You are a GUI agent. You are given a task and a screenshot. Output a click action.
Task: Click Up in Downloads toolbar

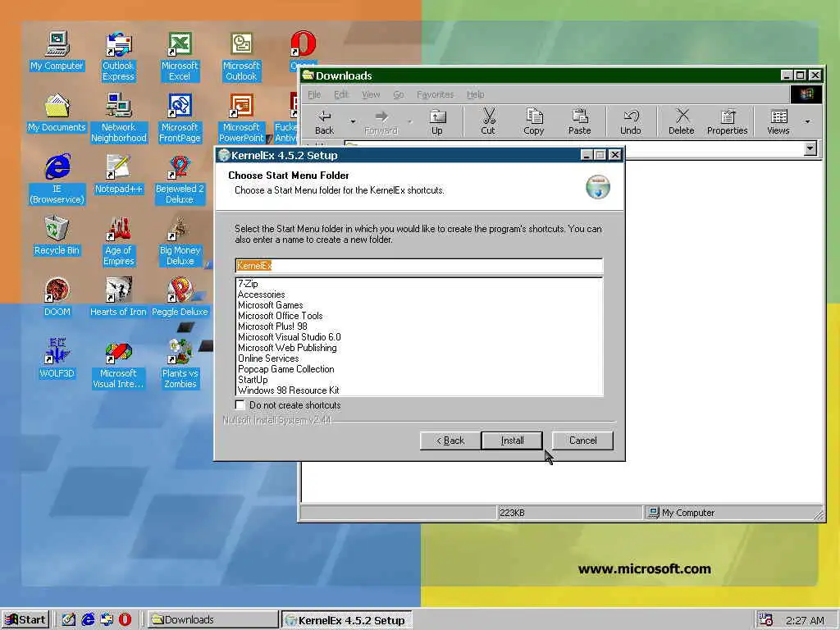coord(437,122)
